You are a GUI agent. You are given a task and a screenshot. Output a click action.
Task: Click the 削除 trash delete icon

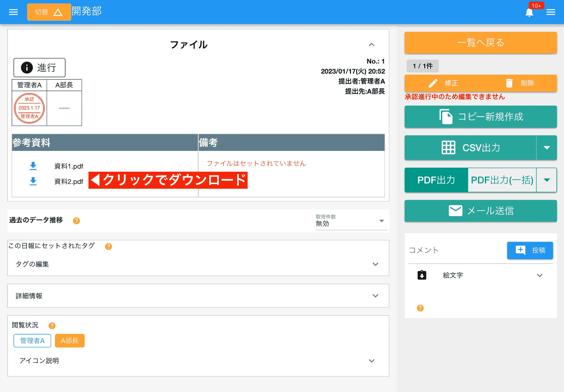(509, 83)
